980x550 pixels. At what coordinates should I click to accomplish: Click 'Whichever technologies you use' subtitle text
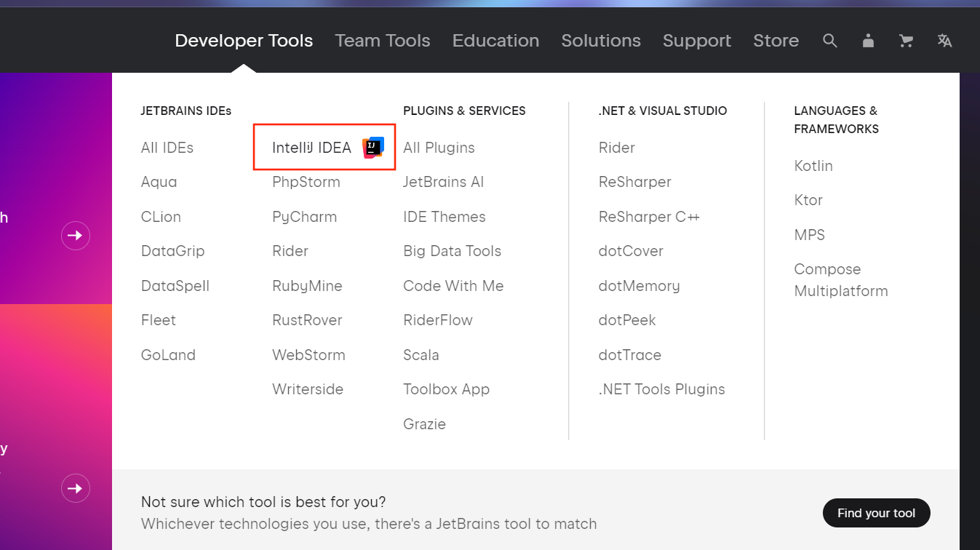coord(369,524)
